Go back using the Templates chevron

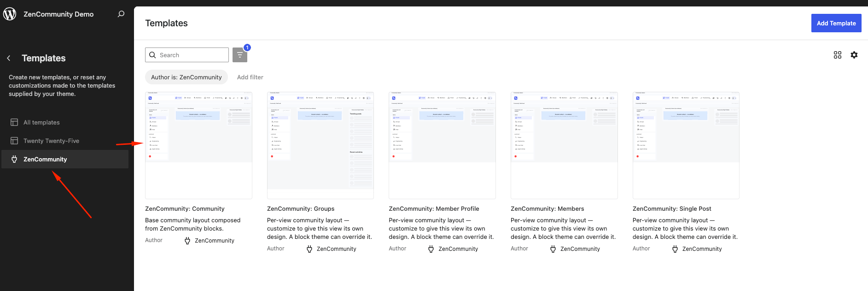point(9,58)
